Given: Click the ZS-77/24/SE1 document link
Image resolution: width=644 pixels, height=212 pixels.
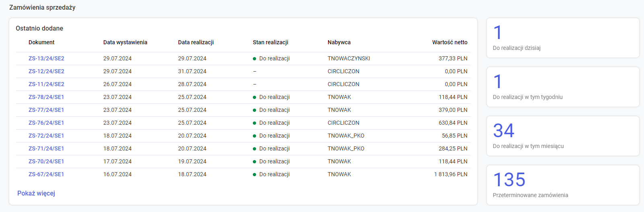Looking at the screenshot, I should coord(46,110).
